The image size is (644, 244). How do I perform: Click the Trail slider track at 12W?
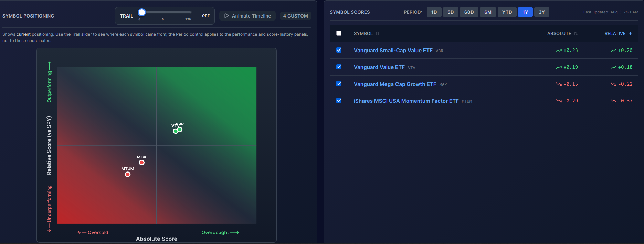coord(188,12)
